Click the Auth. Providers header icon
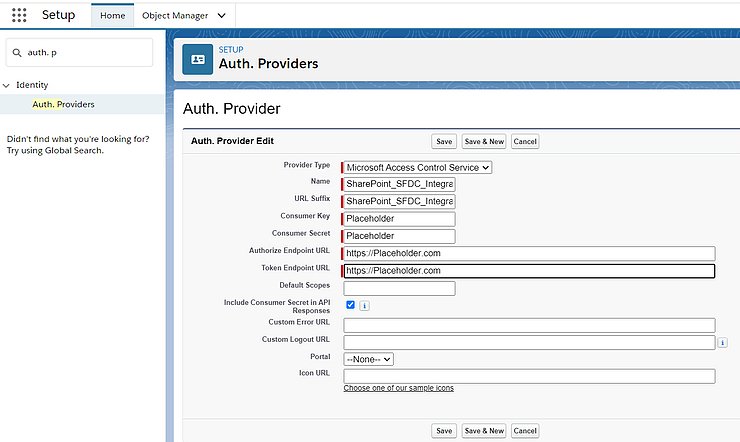 click(197, 59)
